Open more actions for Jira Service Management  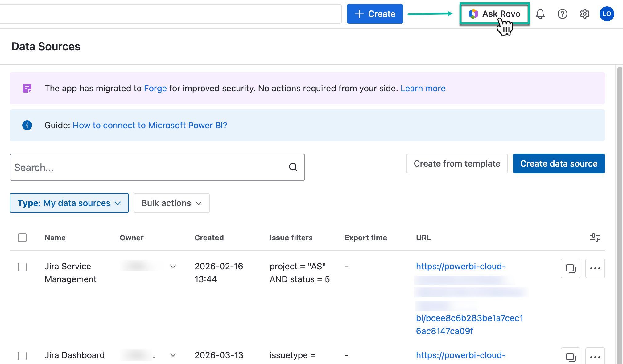pyautogui.click(x=595, y=268)
